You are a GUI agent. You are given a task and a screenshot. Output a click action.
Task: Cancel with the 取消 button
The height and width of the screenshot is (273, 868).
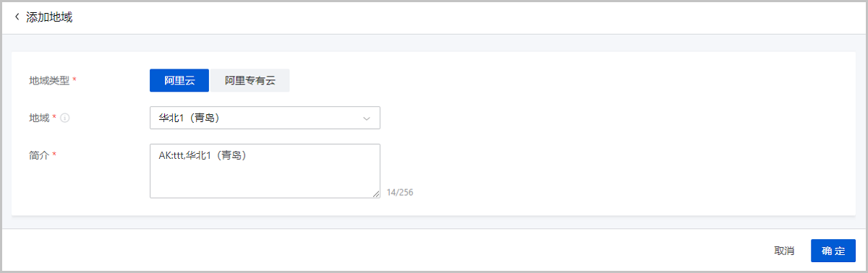[784, 251]
